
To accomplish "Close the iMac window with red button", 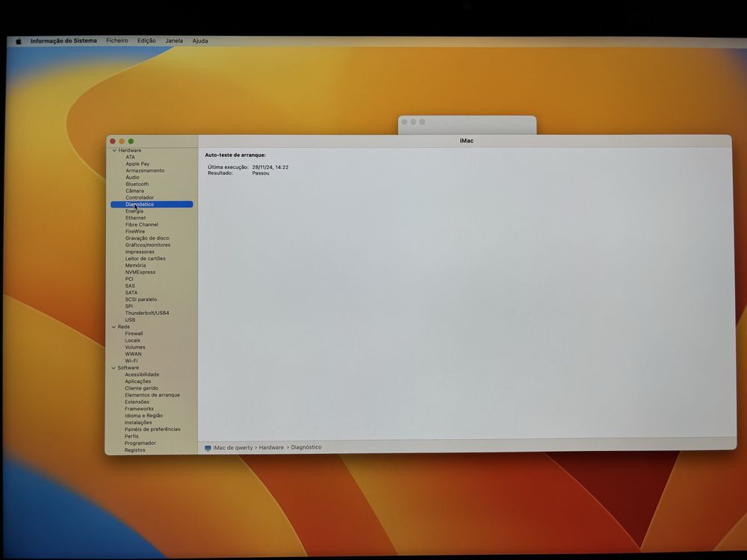I will (113, 141).
